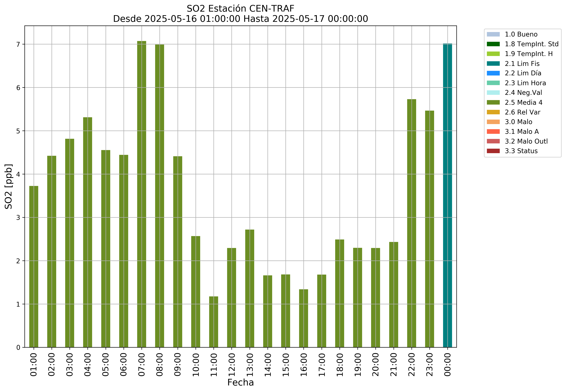Click the legend text '3.2 Malo Outl'
Image resolution: width=566 pixels, height=392 pixels.
[526, 141]
